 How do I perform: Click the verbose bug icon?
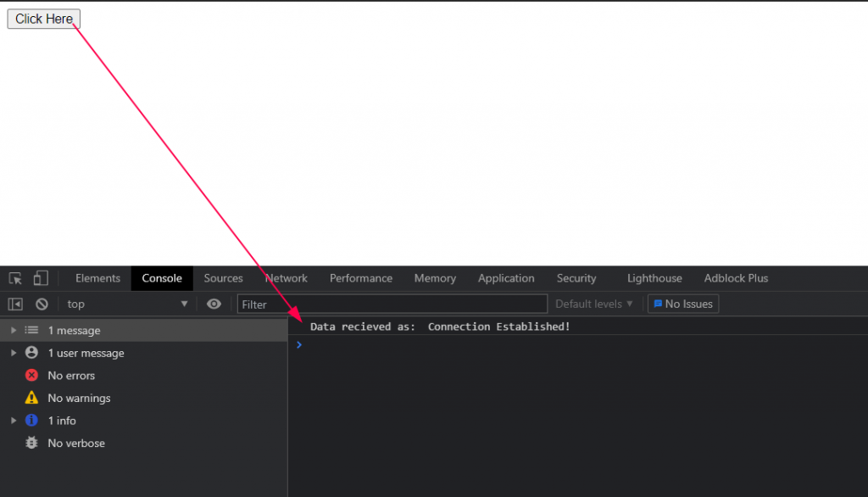click(31, 443)
